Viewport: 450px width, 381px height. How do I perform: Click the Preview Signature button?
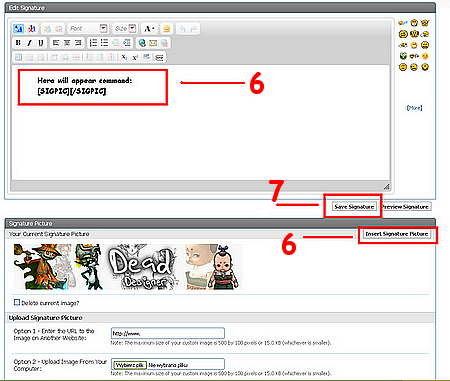coord(405,207)
